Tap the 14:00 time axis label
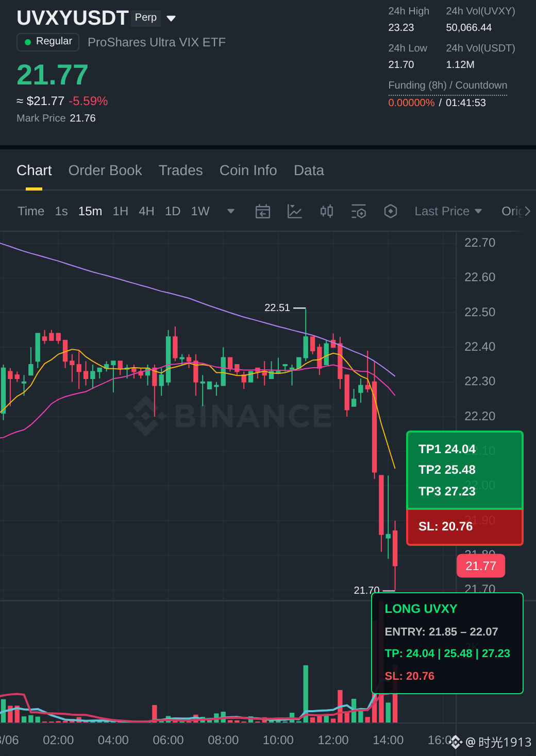 pyautogui.click(x=388, y=740)
